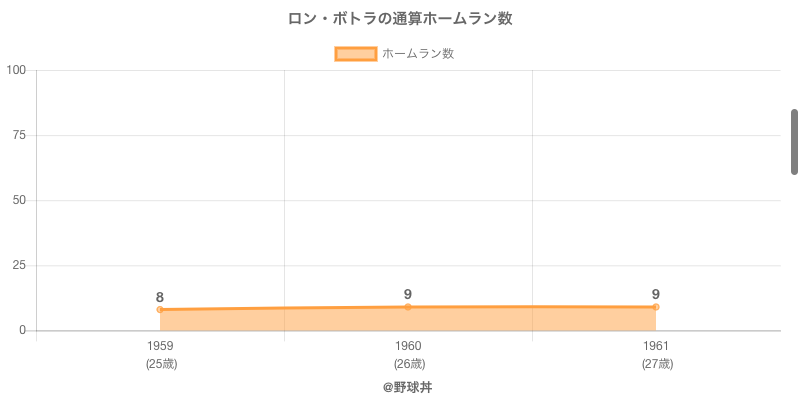Click the 1961 x-axis year label
The image size is (800, 400).
tap(656, 346)
